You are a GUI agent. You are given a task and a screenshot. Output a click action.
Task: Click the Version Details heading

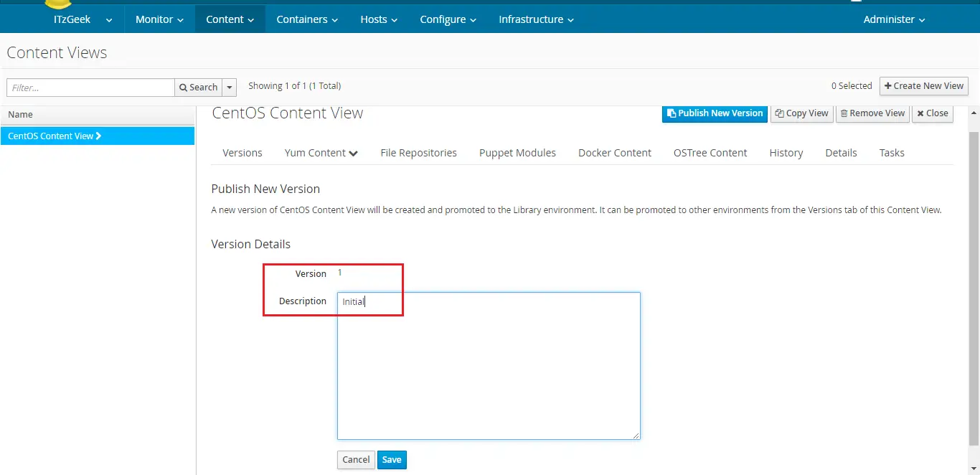tap(251, 244)
